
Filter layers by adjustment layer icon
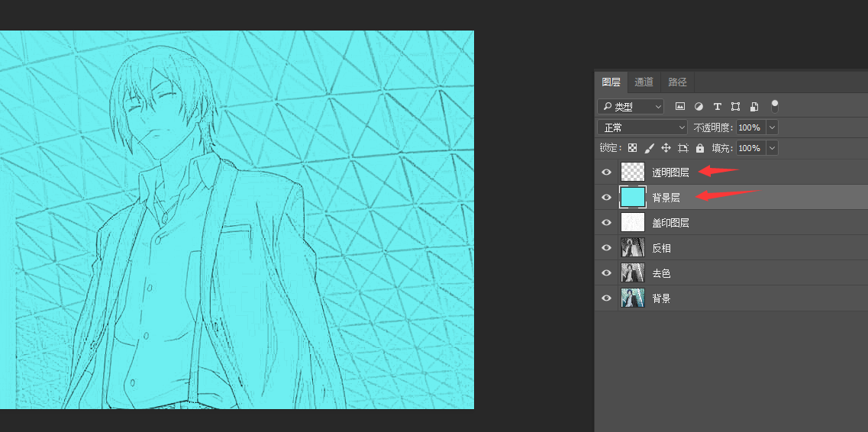[x=699, y=106]
